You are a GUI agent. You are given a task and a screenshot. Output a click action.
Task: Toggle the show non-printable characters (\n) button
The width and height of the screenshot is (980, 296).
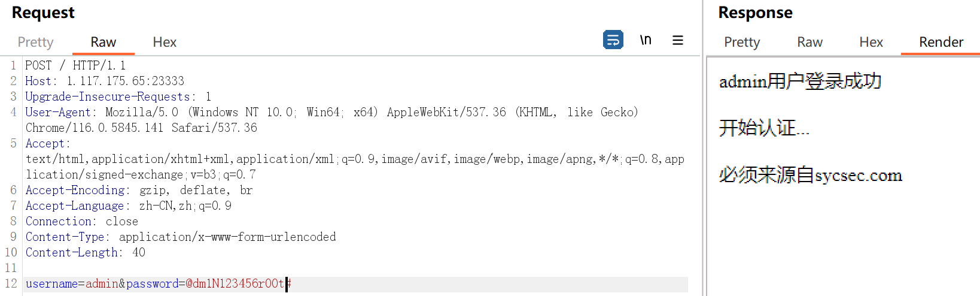click(646, 40)
